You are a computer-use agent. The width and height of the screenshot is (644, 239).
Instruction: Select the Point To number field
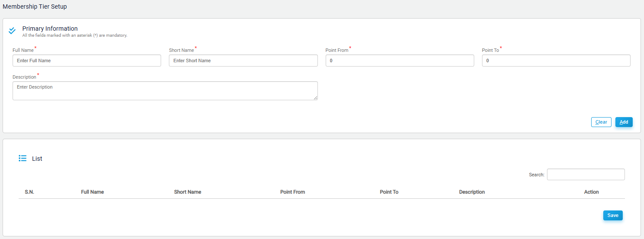point(556,61)
